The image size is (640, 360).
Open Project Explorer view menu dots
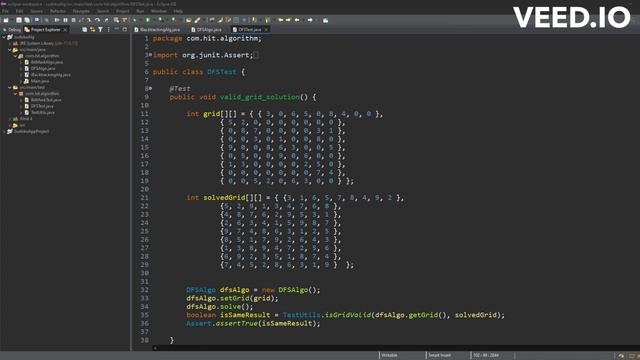tap(109, 29)
